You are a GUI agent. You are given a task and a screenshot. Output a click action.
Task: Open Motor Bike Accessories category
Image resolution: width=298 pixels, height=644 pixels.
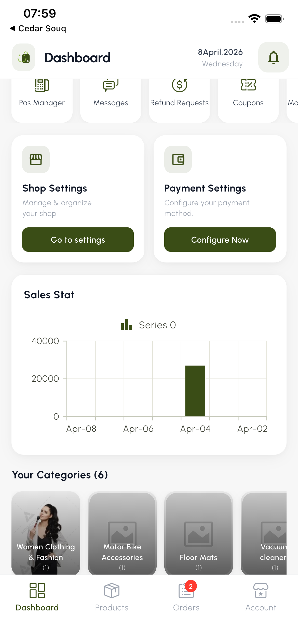click(122, 533)
